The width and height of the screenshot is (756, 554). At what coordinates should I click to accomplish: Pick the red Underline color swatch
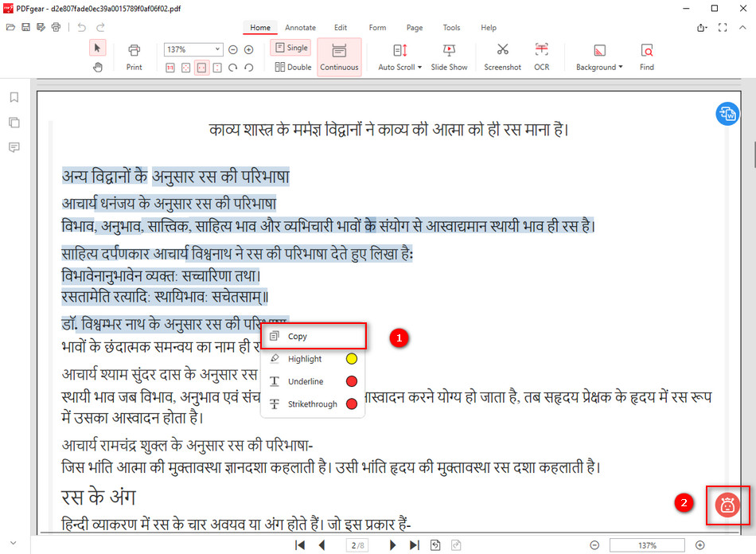(352, 381)
